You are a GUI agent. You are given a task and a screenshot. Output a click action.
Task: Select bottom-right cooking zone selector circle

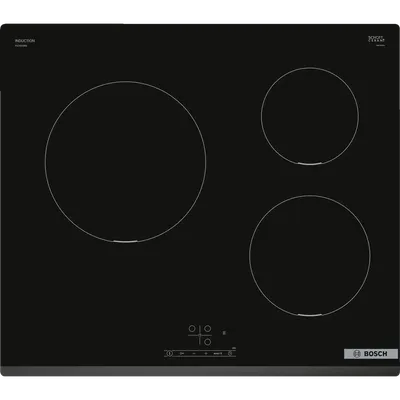[x=207, y=342]
